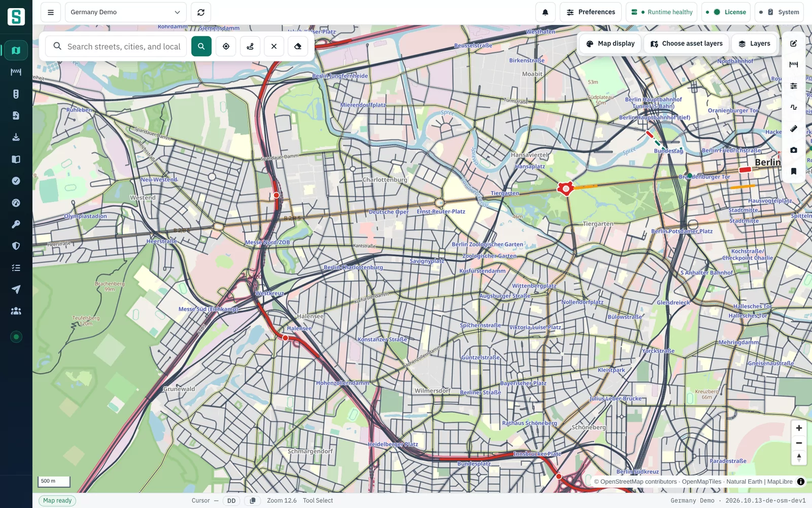
Task: Focus the street and city search field
Action: [116, 46]
